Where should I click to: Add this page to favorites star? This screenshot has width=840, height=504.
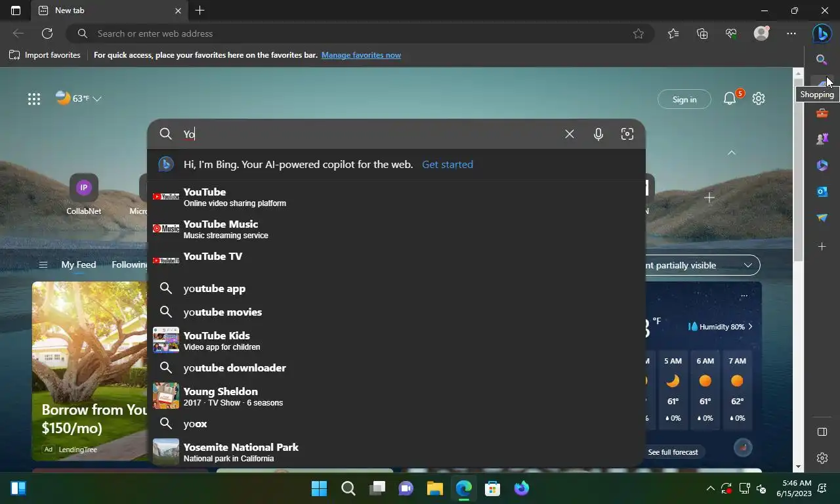point(639,33)
